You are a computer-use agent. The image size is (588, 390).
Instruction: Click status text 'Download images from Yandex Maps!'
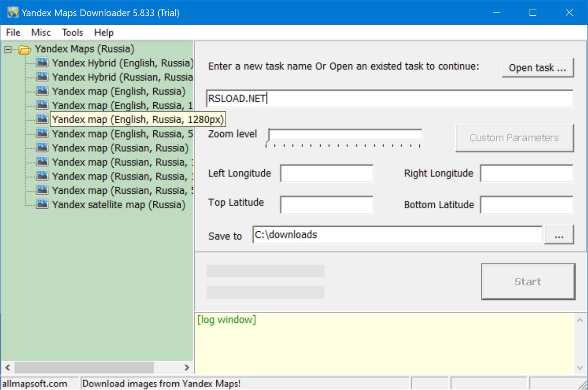161,384
